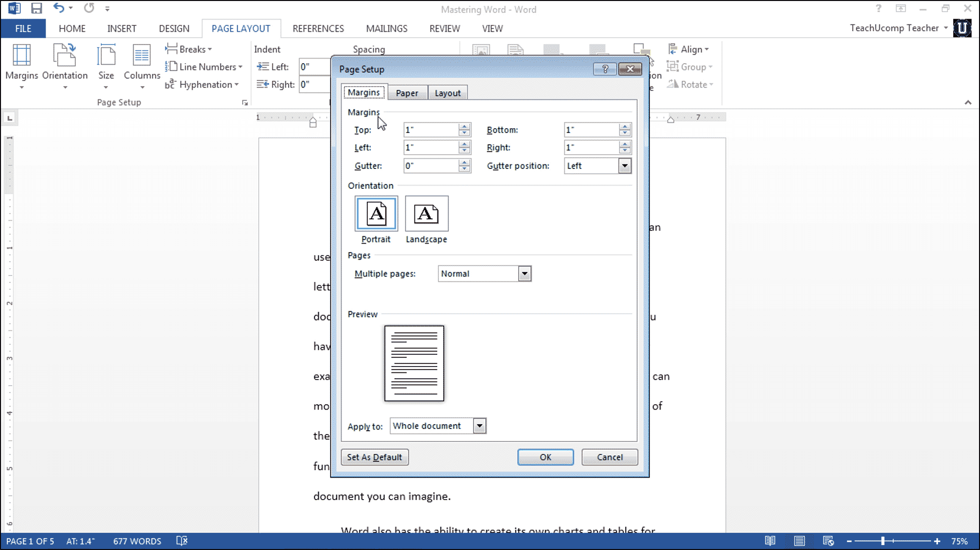Select Portrait orientation in the dialog

click(x=376, y=214)
